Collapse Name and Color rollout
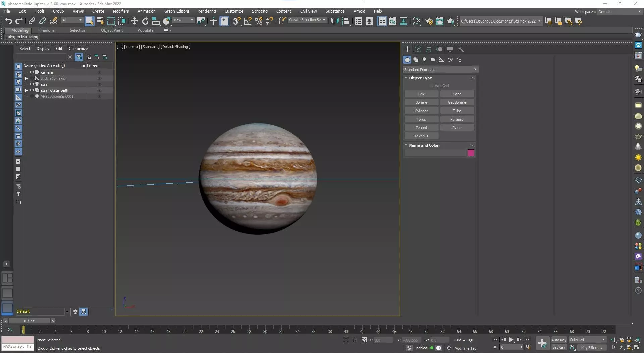Screen dimensions: 644x353 (x=406, y=145)
